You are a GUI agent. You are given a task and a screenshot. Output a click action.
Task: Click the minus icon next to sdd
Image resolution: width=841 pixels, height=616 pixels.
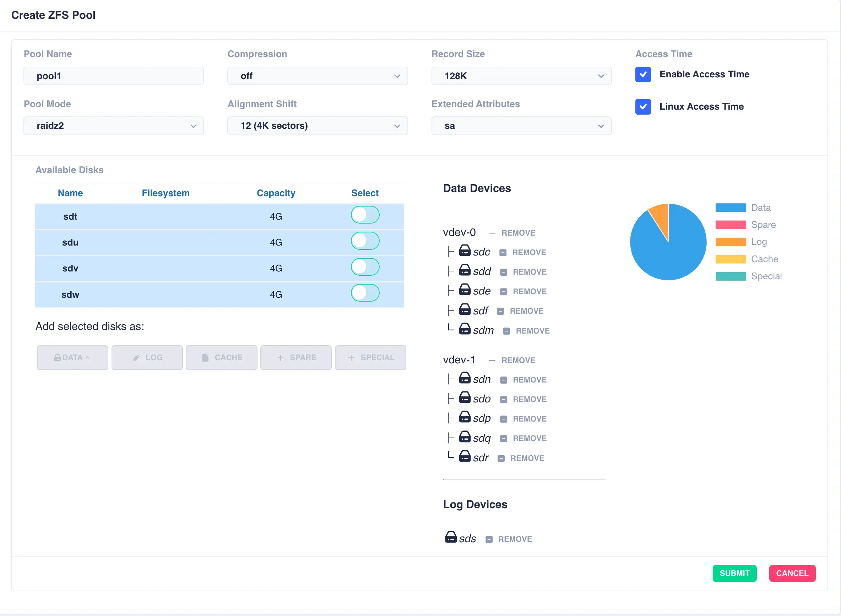[503, 272]
